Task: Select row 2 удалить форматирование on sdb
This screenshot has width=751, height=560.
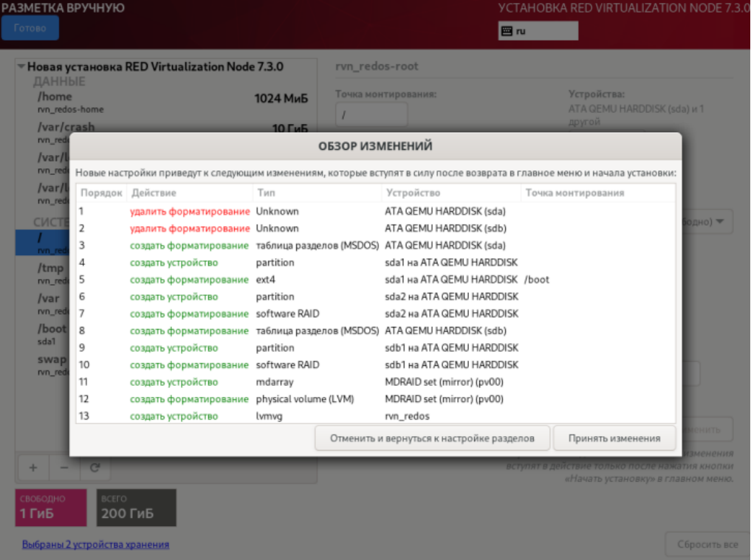Action: point(376,228)
